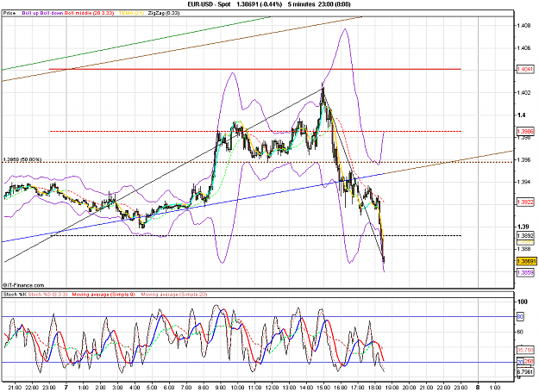Click the 6:00 time axis label

point(169,388)
